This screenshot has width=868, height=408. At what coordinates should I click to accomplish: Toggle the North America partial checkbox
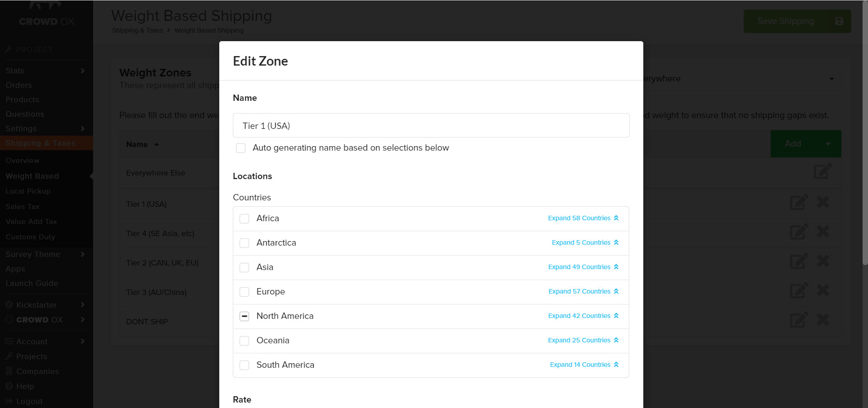[x=245, y=316]
